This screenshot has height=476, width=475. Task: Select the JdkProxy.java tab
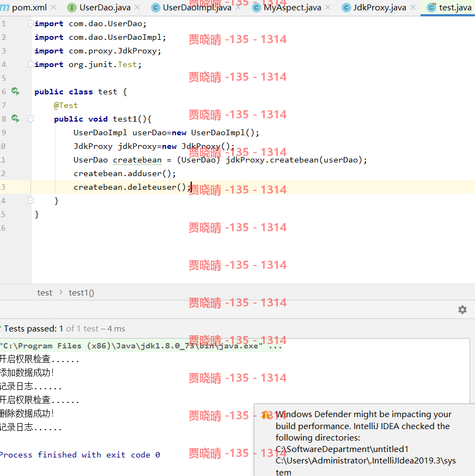pyautogui.click(x=380, y=8)
